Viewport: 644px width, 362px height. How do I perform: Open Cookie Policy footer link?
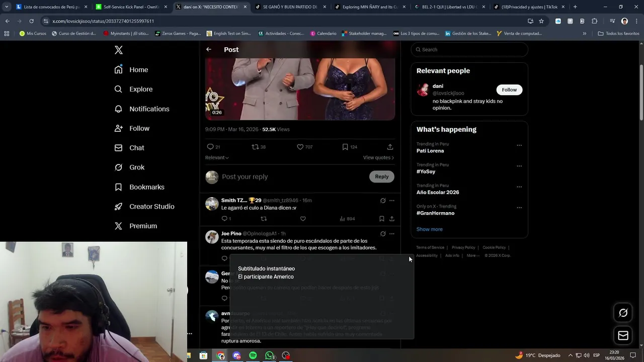[x=494, y=247]
